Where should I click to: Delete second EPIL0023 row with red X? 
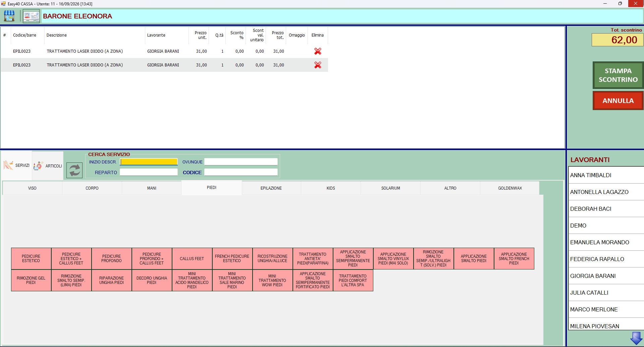[318, 65]
